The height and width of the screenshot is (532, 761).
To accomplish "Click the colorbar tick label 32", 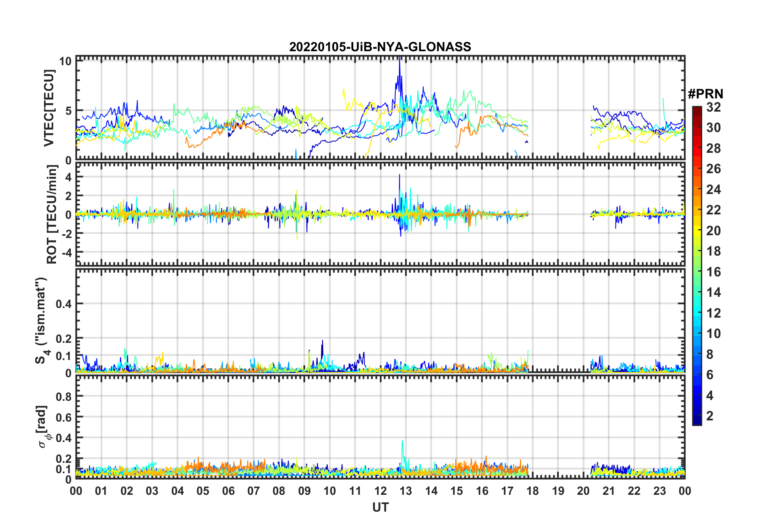I will point(713,107).
